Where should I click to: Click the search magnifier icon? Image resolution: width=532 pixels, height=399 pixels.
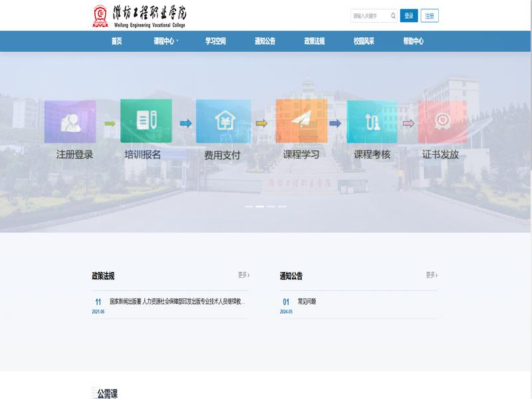pyautogui.click(x=393, y=16)
